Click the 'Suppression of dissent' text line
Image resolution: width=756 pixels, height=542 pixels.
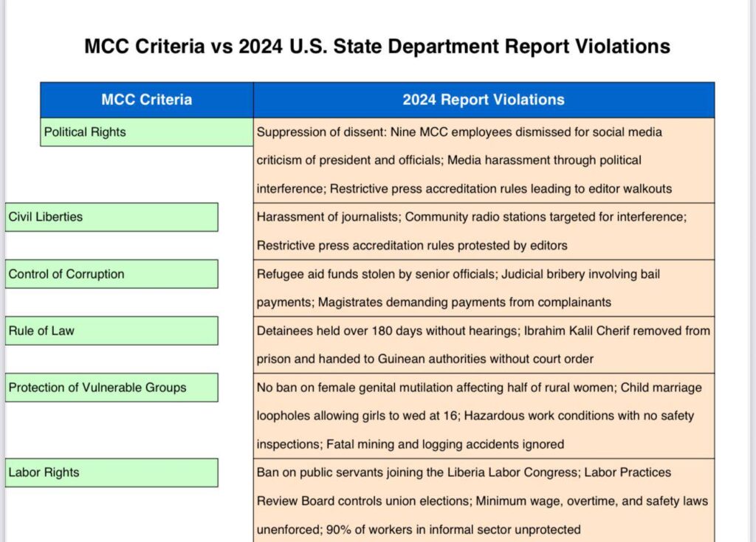coord(459,132)
